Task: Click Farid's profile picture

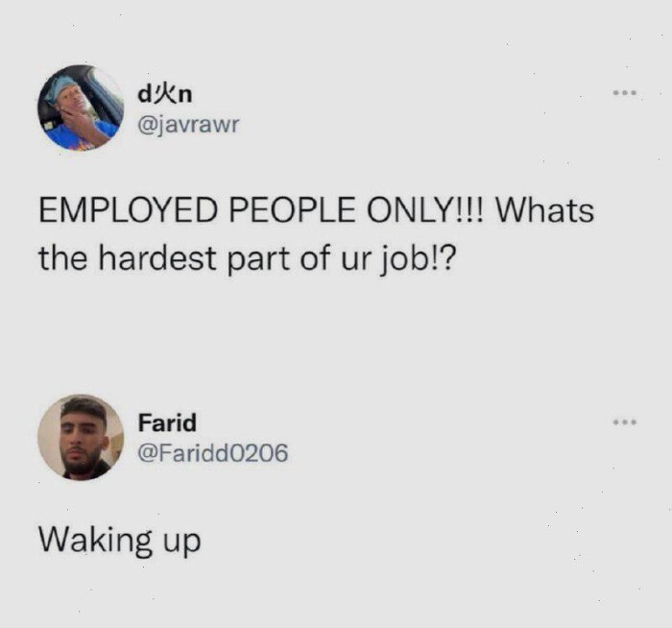Action: click(81, 437)
